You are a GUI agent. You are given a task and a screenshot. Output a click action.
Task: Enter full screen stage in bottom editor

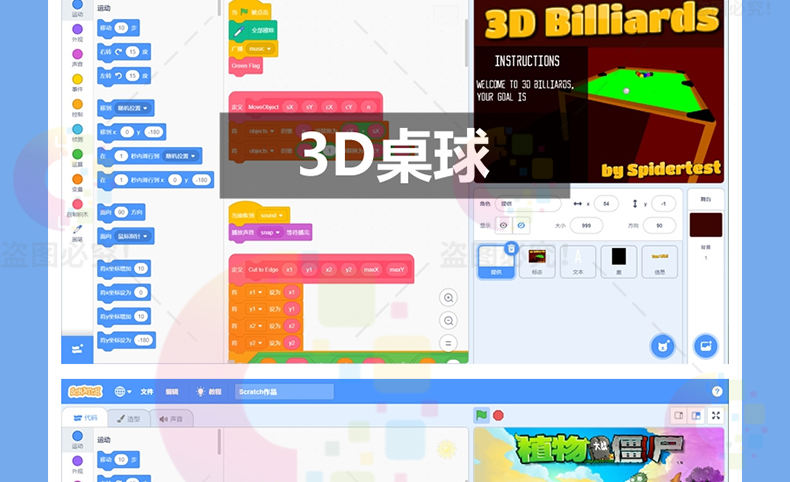pos(715,416)
